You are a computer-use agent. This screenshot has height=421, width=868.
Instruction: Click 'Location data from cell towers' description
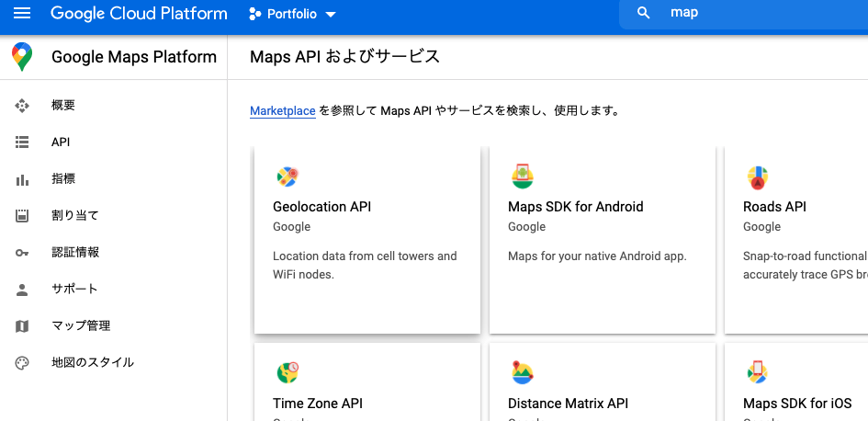point(365,265)
